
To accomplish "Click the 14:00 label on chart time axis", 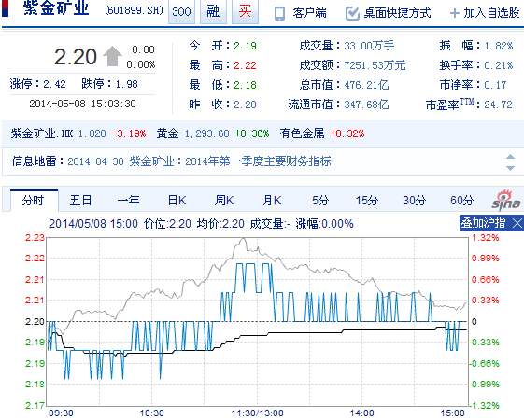I will click(x=361, y=413).
